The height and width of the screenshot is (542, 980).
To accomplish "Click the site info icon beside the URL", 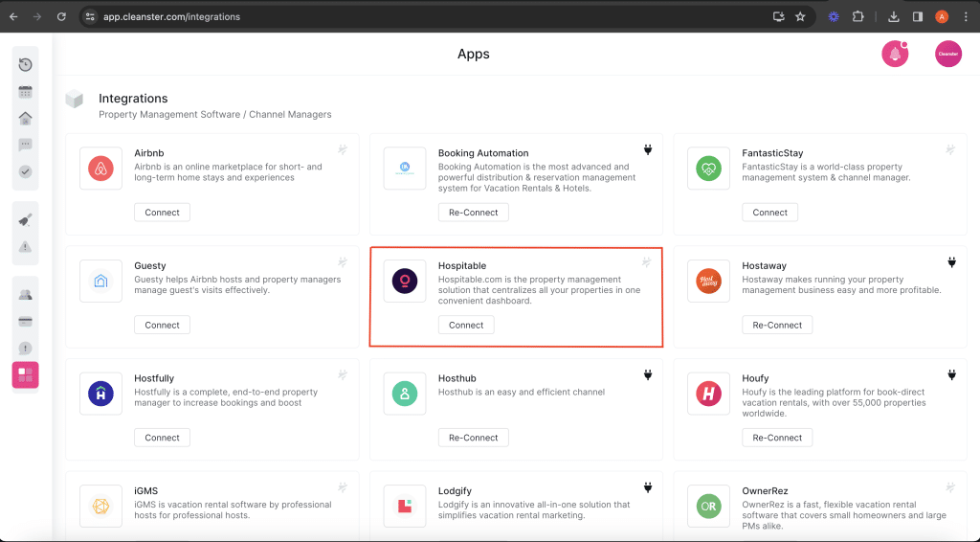I will point(90,17).
